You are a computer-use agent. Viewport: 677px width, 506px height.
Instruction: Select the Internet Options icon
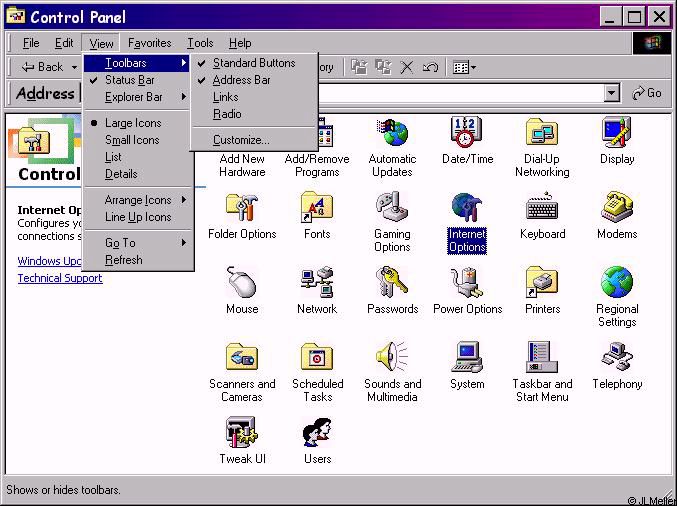tap(467, 222)
